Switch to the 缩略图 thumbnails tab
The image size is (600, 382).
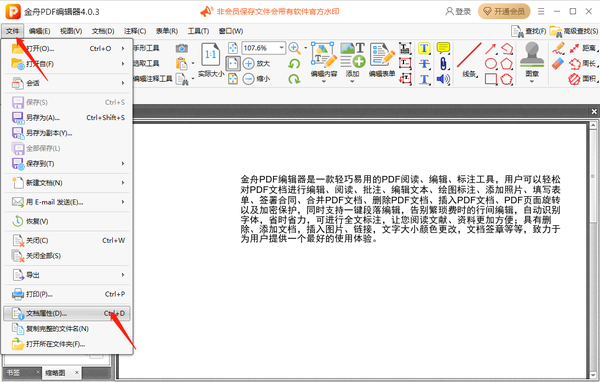tap(55, 372)
